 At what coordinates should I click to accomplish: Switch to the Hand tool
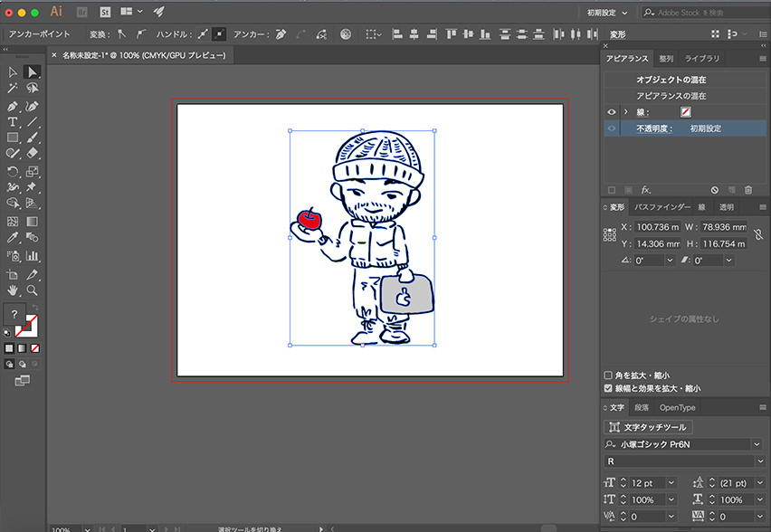tap(13, 290)
